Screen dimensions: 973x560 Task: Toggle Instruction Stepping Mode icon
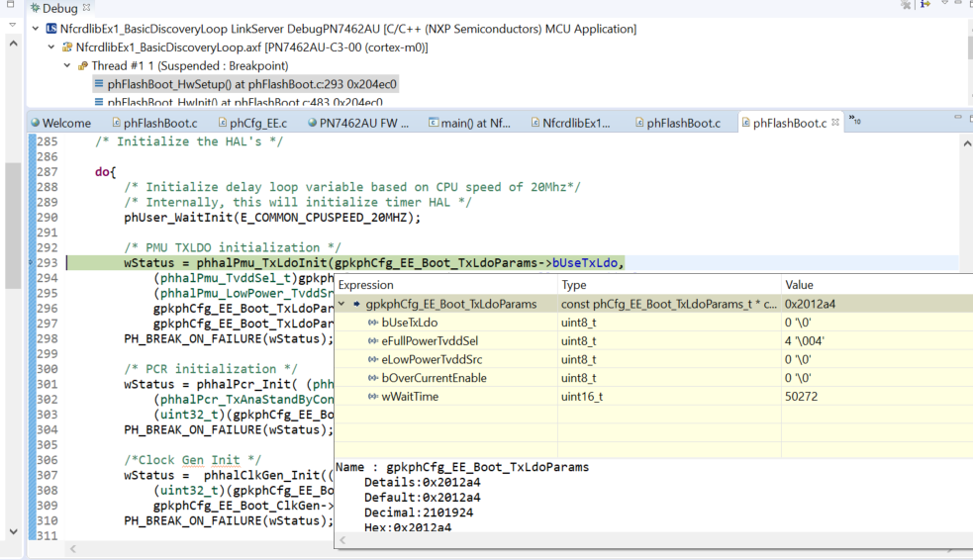(x=925, y=4)
